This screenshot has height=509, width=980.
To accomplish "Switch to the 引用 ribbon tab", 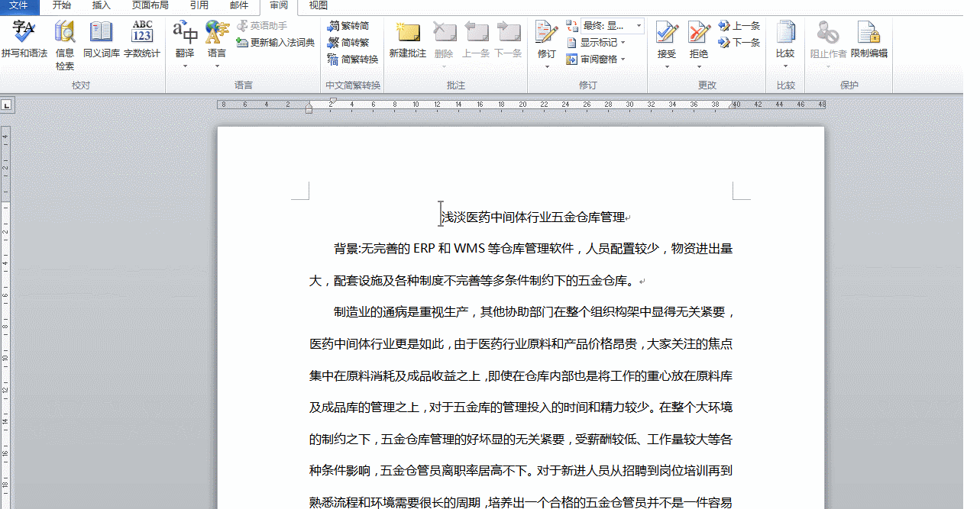I will 199,5.
